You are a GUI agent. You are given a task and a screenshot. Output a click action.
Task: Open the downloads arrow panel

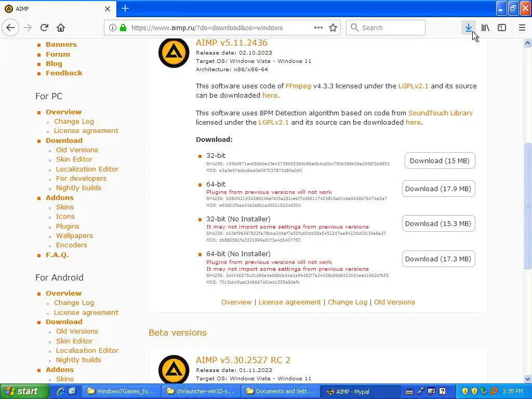click(469, 28)
